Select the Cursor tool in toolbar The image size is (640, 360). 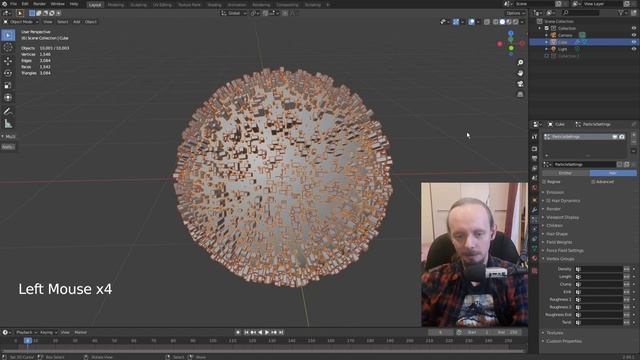tap(8, 48)
